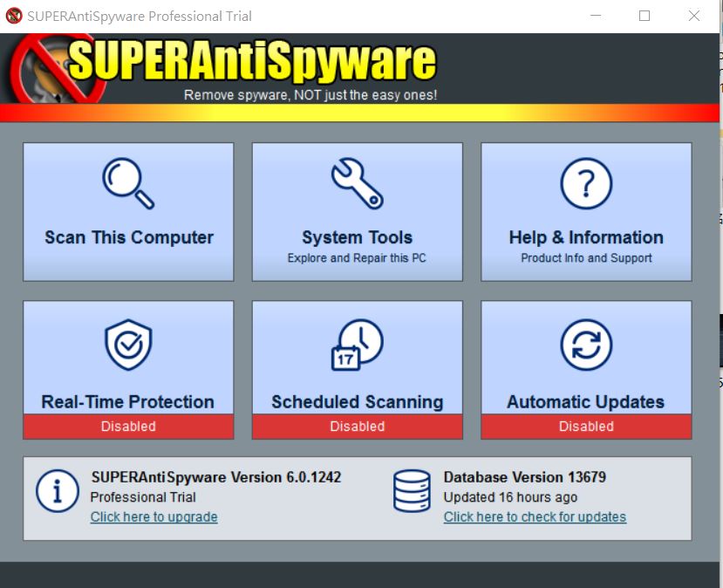Click the "Professional Trial" license text above the upgrade link
This screenshot has width=723, height=588.
(143, 497)
